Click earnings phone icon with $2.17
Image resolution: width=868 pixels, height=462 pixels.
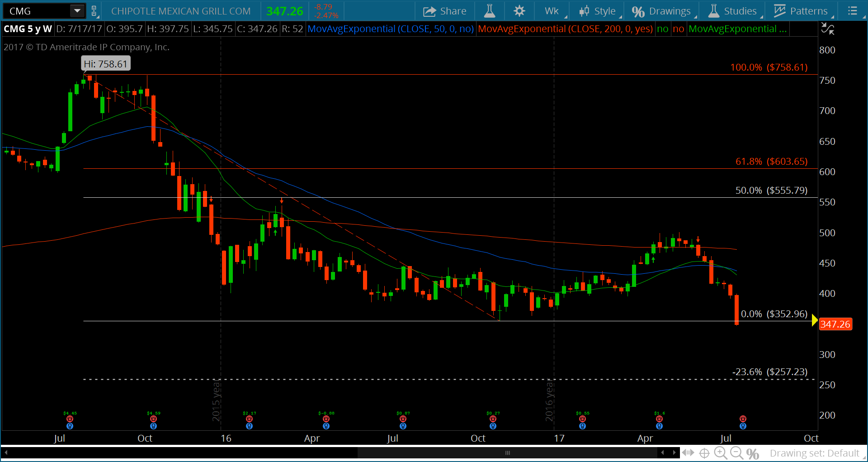click(249, 419)
